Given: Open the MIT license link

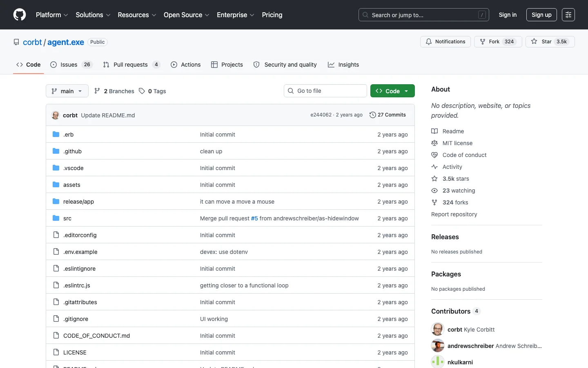Looking at the screenshot, I should tap(457, 143).
